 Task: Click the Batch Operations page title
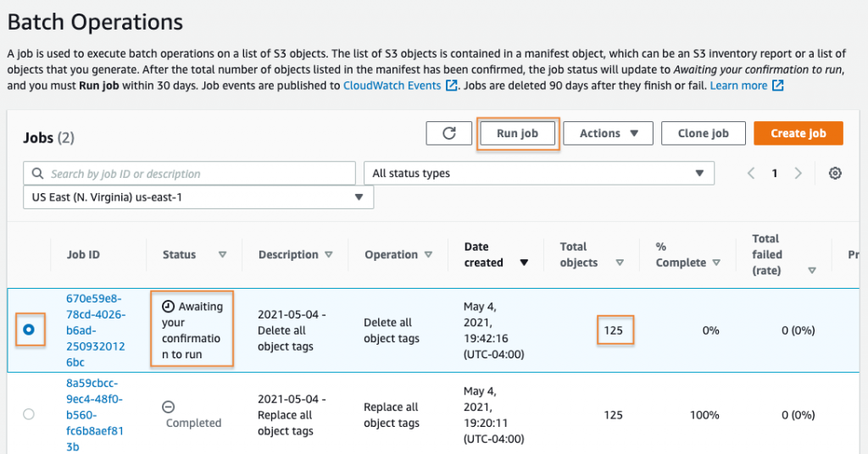coord(95,22)
